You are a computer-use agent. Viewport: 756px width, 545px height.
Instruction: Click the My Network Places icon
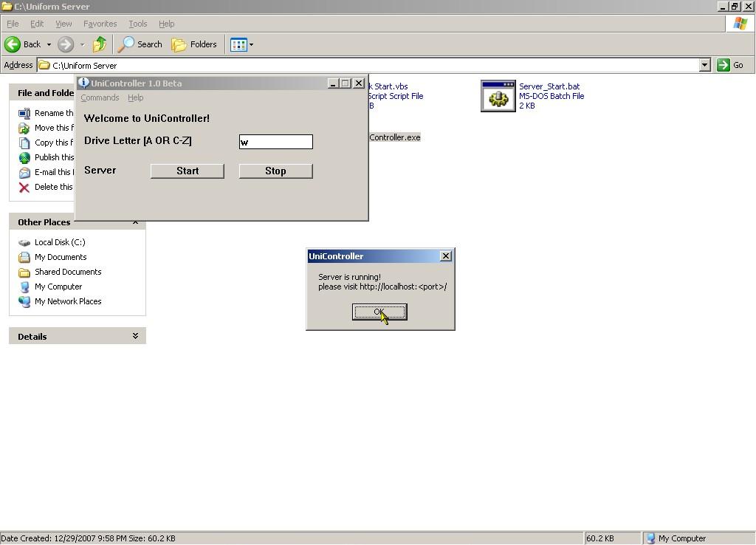[24, 302]
